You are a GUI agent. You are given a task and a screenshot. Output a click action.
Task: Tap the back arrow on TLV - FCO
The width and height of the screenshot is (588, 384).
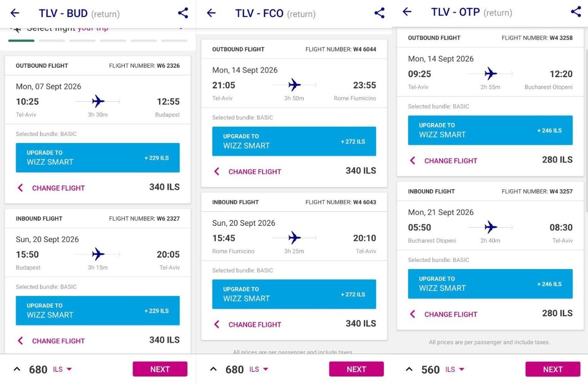click(x=211, y=13)
